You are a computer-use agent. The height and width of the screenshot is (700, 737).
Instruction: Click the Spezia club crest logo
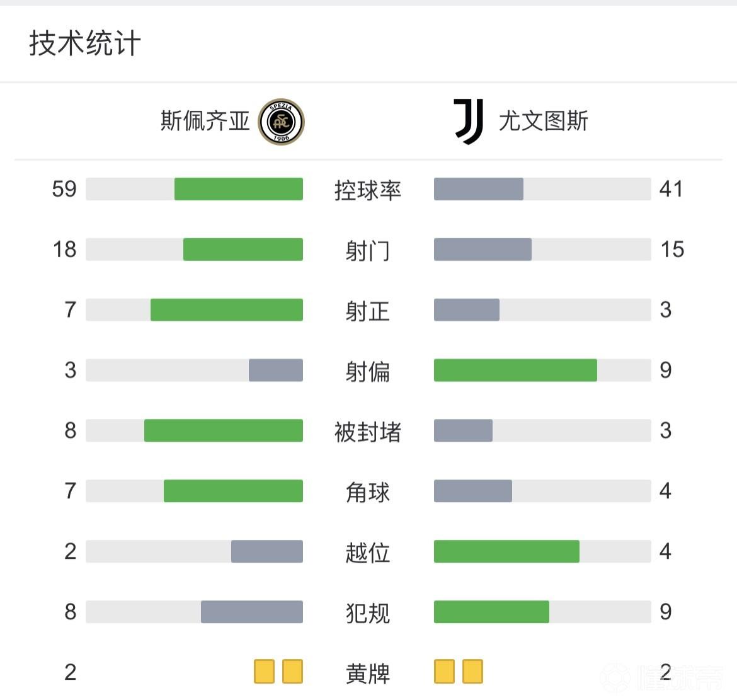pos(281,122)
